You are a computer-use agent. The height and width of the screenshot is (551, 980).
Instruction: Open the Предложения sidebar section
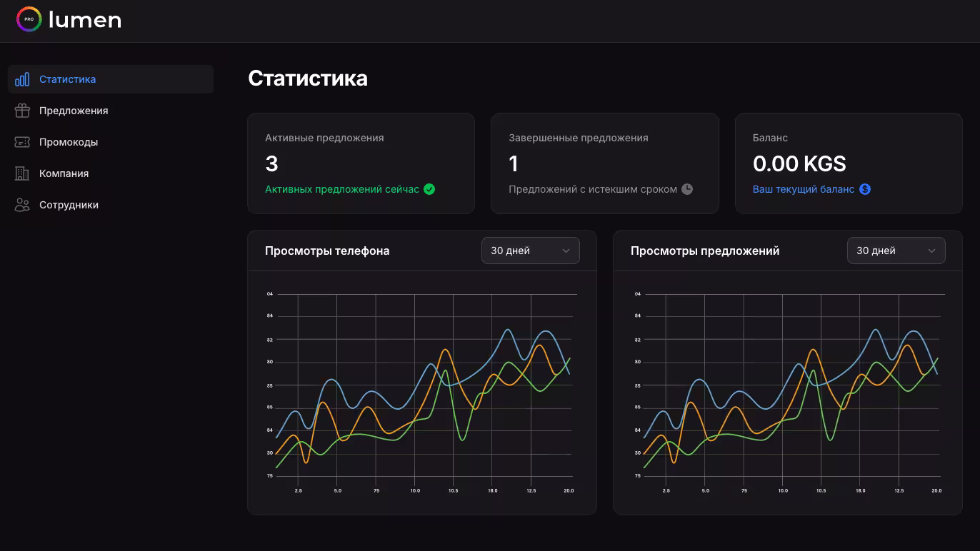pos(111,111)
